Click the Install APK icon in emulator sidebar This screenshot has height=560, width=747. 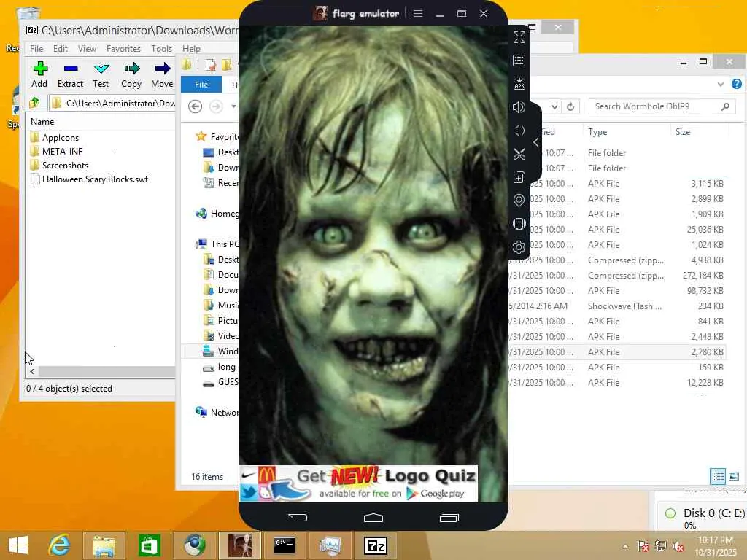coord(519,84)
